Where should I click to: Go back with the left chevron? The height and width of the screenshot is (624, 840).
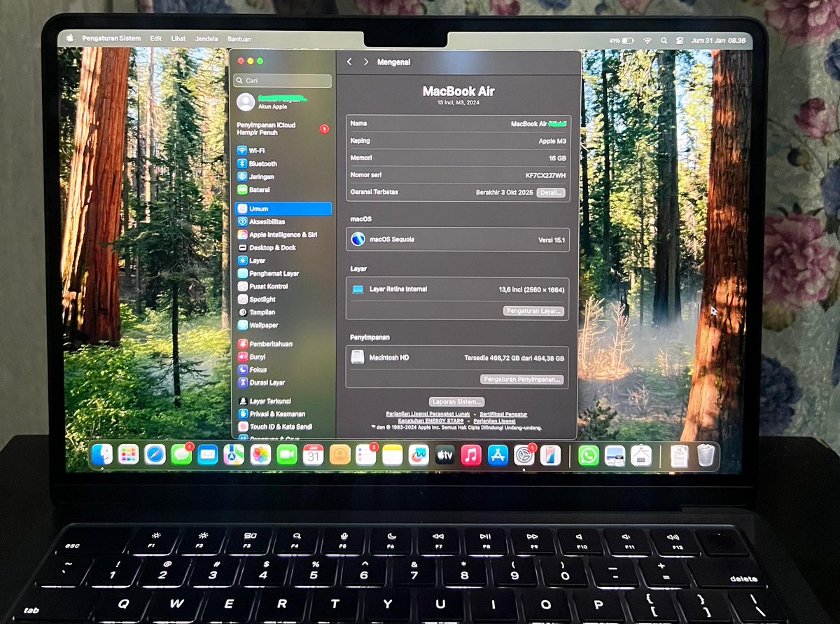pos(349,62)
